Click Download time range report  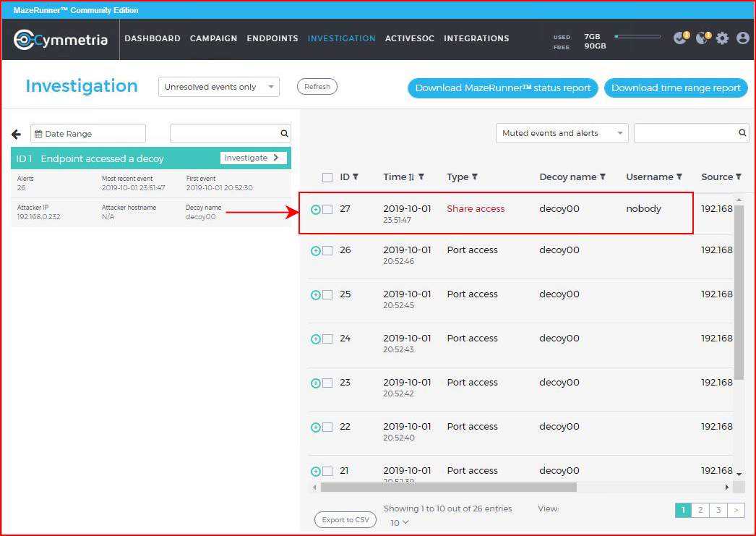[x=676, y=88]
